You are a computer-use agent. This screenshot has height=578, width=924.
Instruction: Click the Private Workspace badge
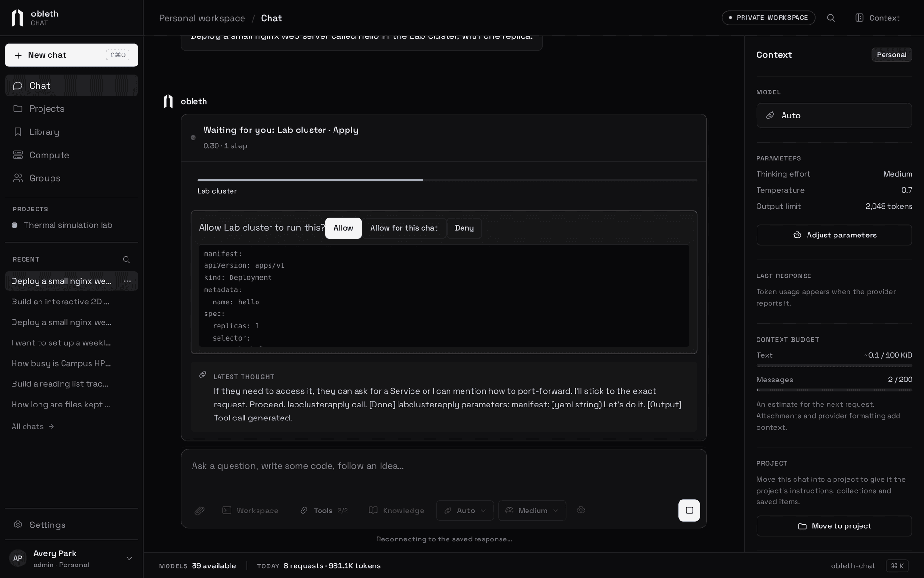pos(768,18)
